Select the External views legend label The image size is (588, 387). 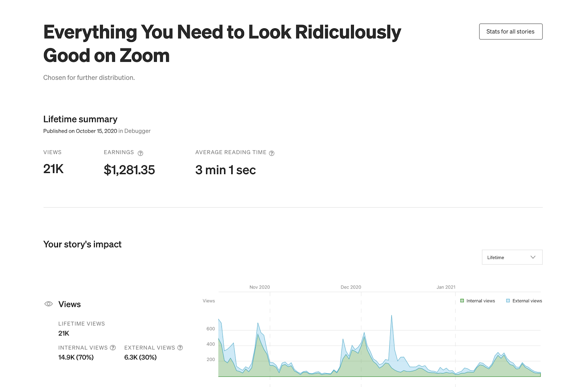[527, 301]
